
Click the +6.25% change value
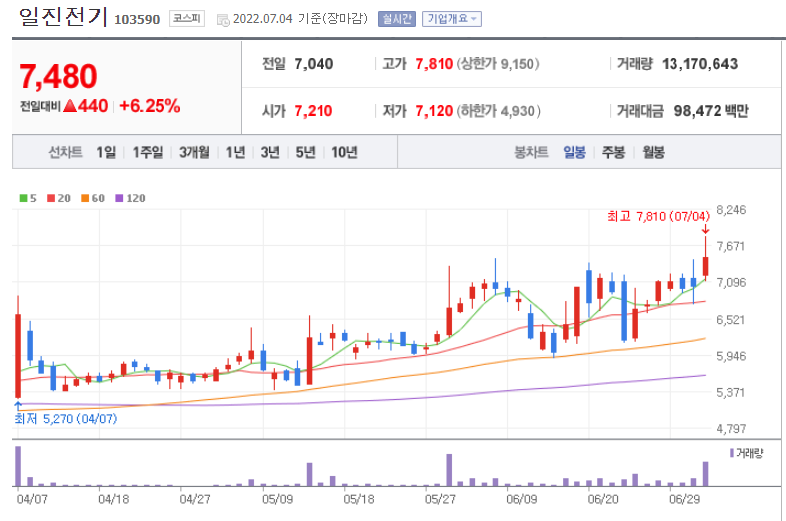click(x=149, y=106)
